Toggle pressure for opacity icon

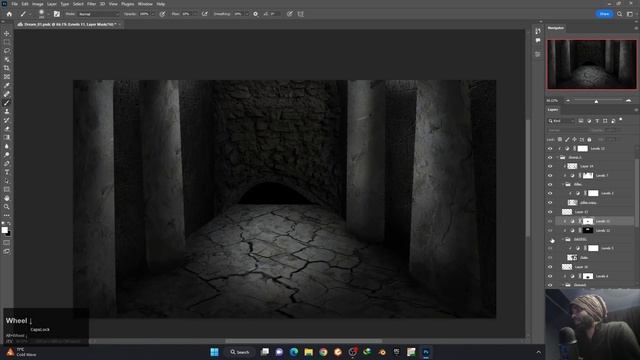pos(162,14)
